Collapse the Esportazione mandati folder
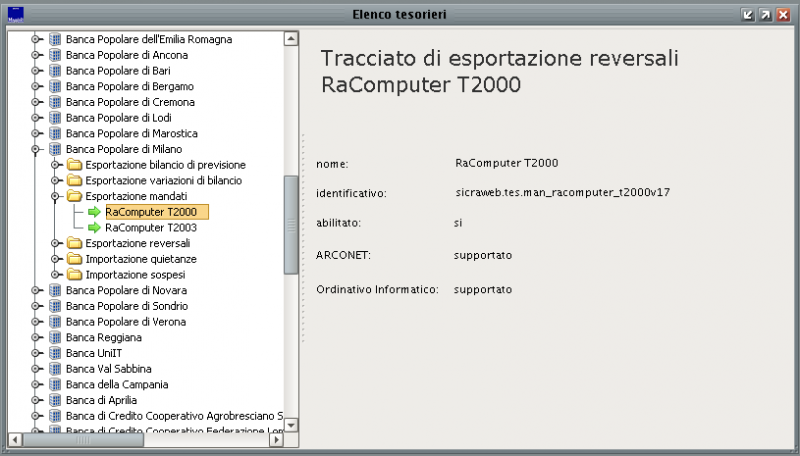The width and height of the screenshot is (800, 456). [x=55, y=196]
